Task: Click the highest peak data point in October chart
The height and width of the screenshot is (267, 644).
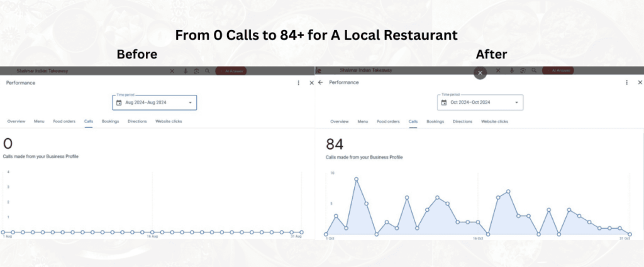Action: (x=356, y=179)
